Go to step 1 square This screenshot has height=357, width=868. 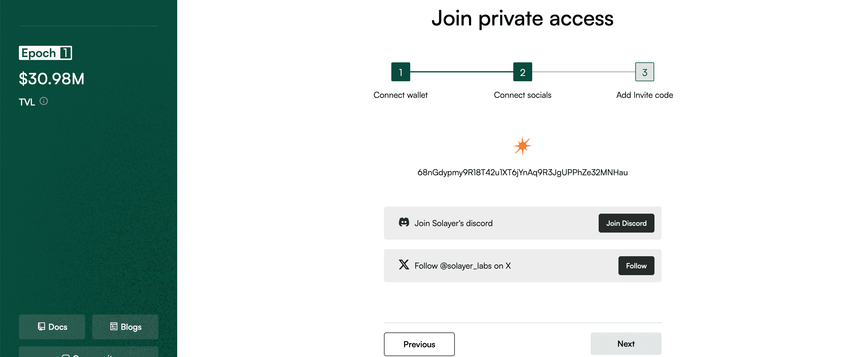[400, 72]
